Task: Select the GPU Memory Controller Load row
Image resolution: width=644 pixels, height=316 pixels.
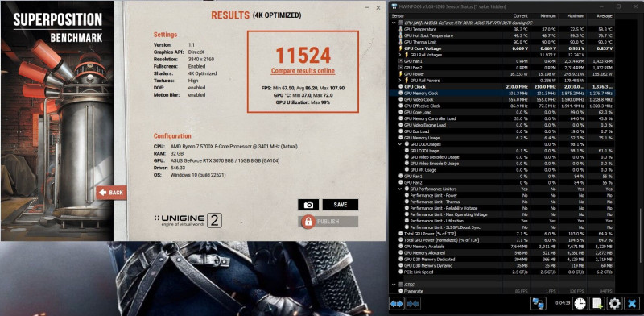Action: point(502,119)
